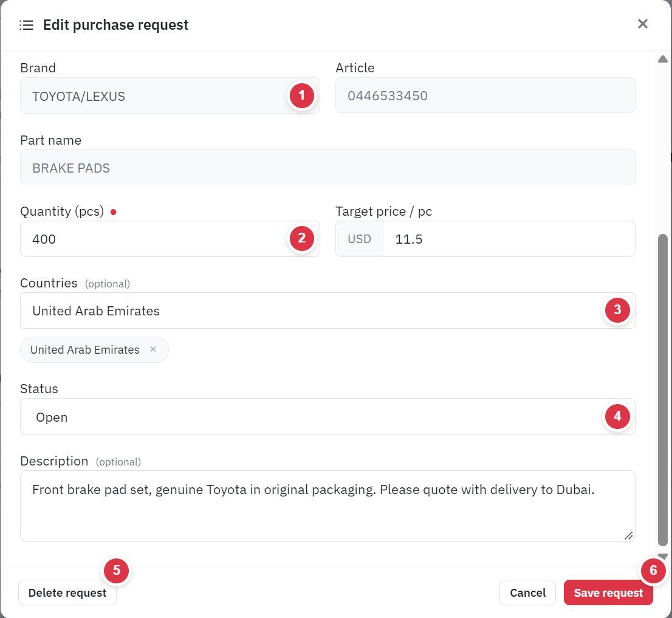Open the Status dropdown showing Open
Screen dimensions: 672x618
tap(327, 417)
